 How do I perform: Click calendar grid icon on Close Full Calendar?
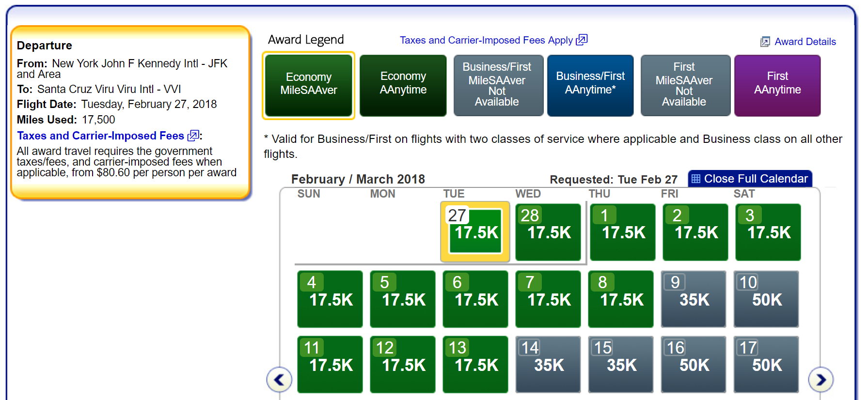696,179
